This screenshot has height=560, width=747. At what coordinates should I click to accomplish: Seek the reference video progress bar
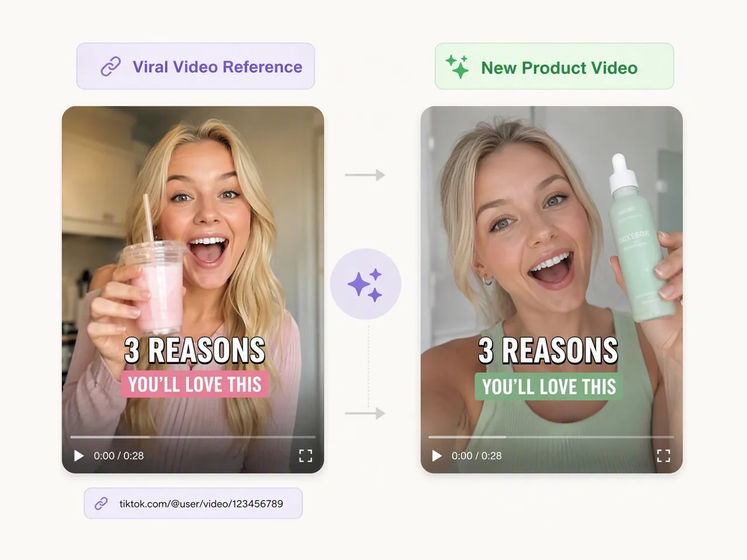pyautogui.click(x=193, y=436)
